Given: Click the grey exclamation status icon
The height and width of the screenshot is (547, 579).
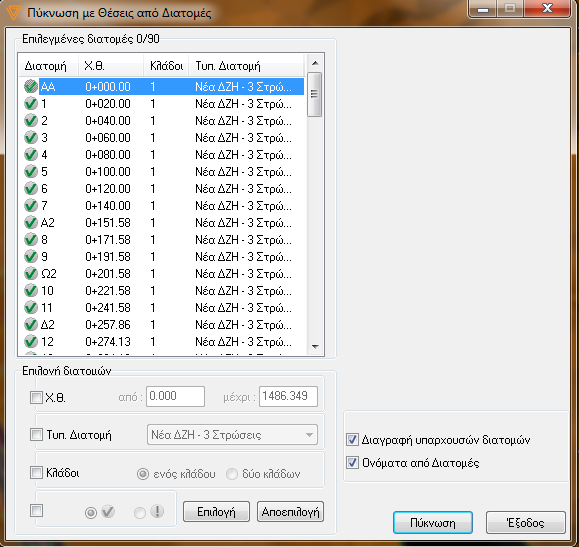Looking at the screenshot, I should pyautogui.click(x=157, y=512).
